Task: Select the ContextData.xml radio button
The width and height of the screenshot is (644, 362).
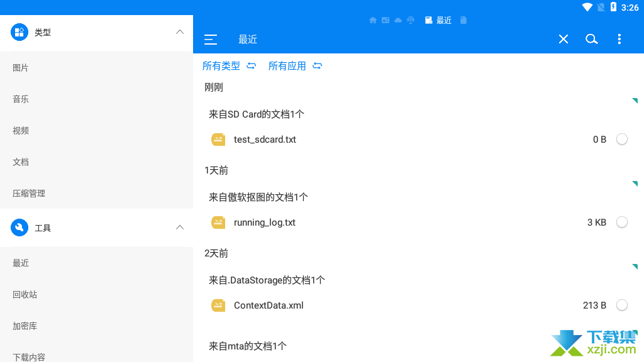Action: (622, 305)
